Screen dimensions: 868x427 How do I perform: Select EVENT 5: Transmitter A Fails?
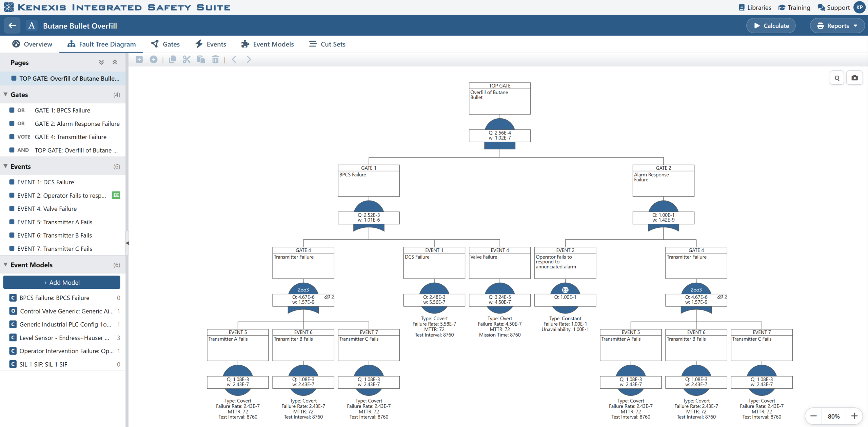click(63, 222)
